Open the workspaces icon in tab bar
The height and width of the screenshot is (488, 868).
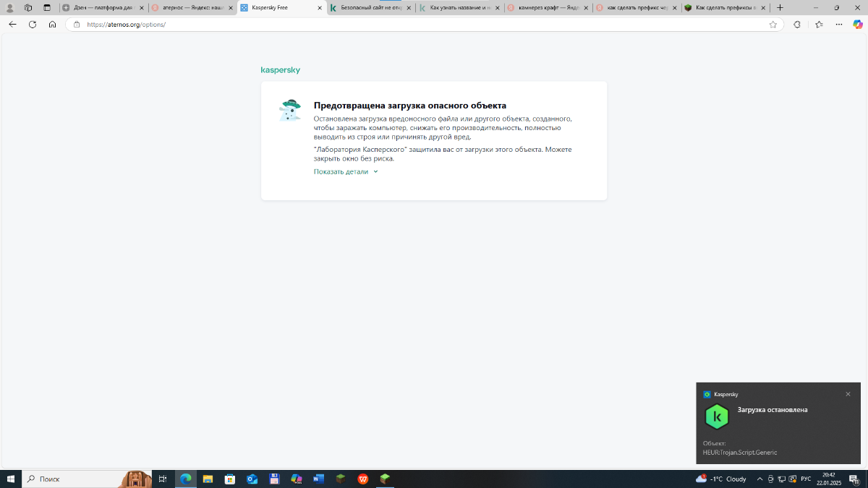[28, 7]
